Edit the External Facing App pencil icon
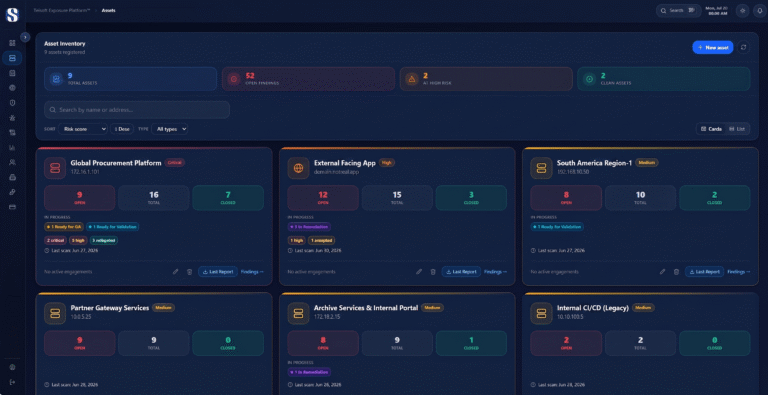Viewport: 768px width, 395px height. point(419,272)
